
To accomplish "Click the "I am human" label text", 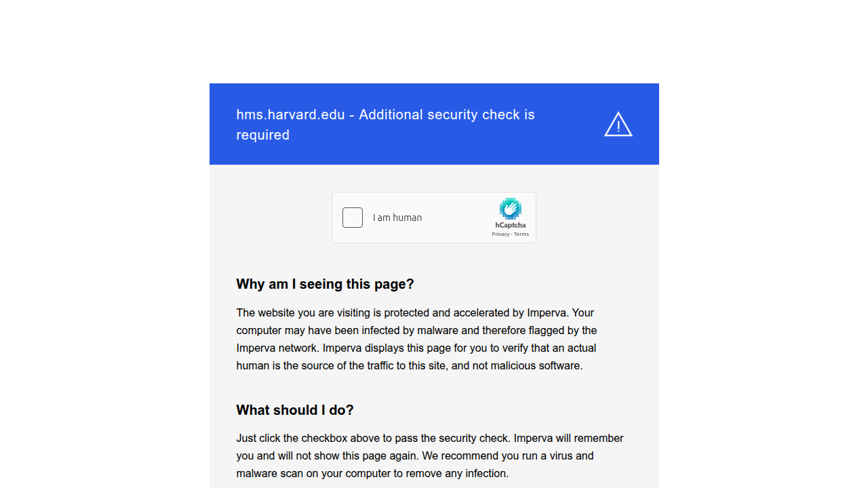I will pos(397,218).
